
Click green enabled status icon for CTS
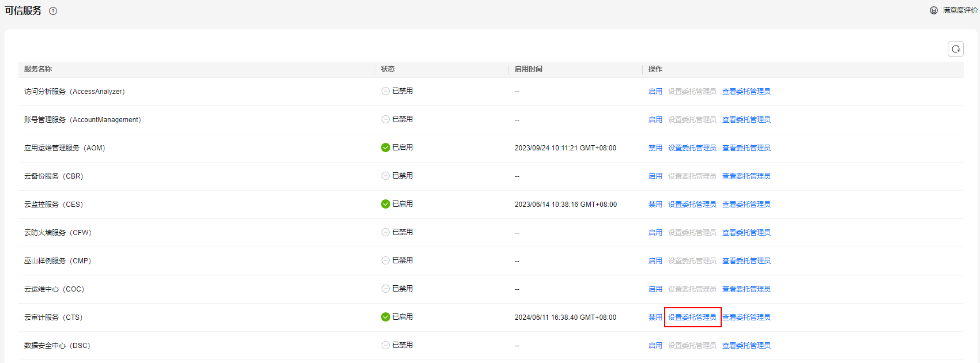[386, 317]
